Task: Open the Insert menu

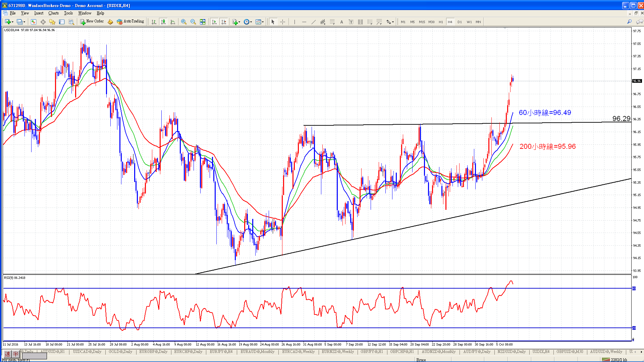Action: coord(39,13)
